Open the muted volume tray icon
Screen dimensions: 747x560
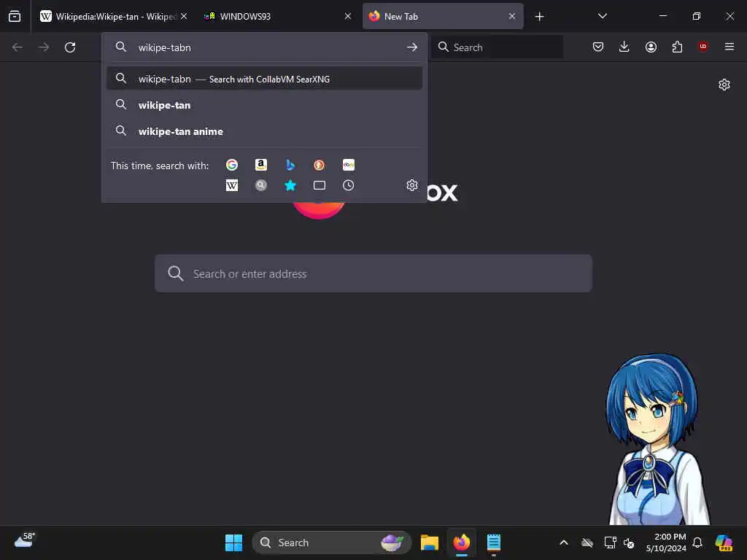[x=629, y=542]
